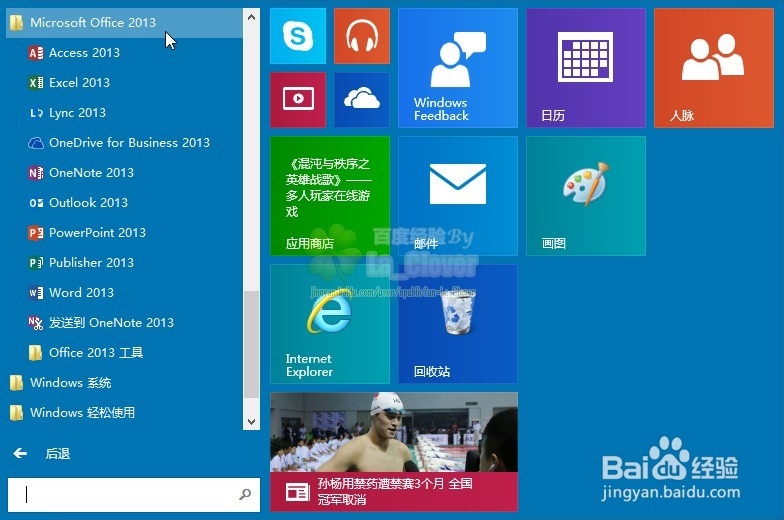
Task: Open the 人脉 people tile
Action: click(x=714, y=68)
